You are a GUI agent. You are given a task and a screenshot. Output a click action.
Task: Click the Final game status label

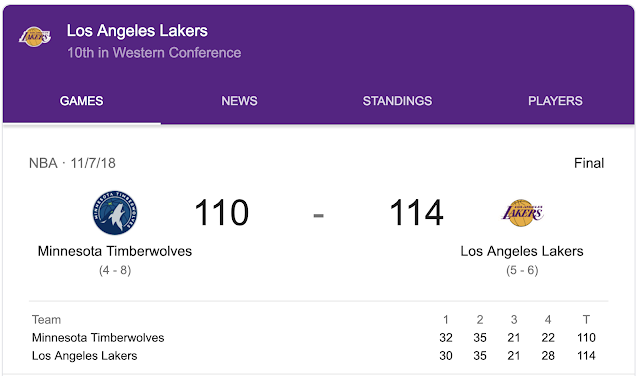589,163
